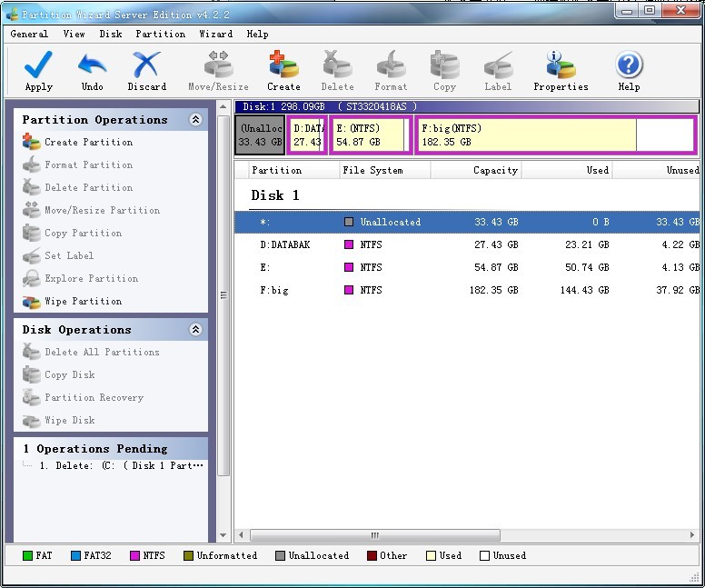
Task: Open the General menu
Action: [29, 34]
